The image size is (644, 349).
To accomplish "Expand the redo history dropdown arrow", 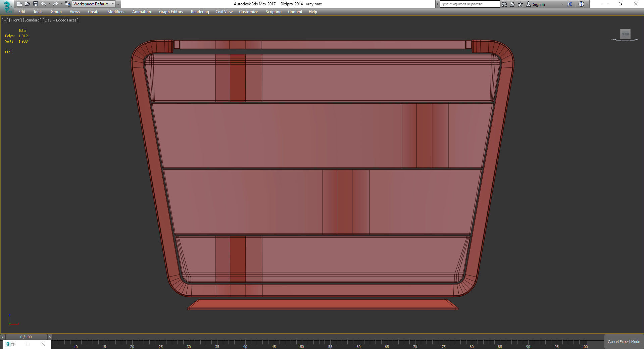I will click(61, 4).
